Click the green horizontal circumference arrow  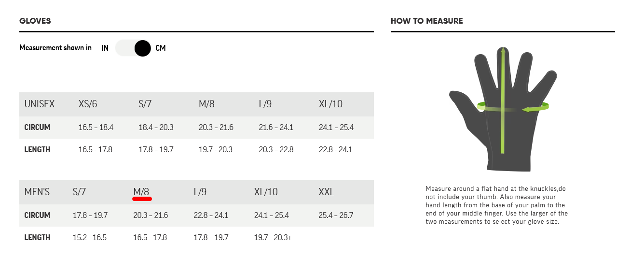[x=535, y=109]
